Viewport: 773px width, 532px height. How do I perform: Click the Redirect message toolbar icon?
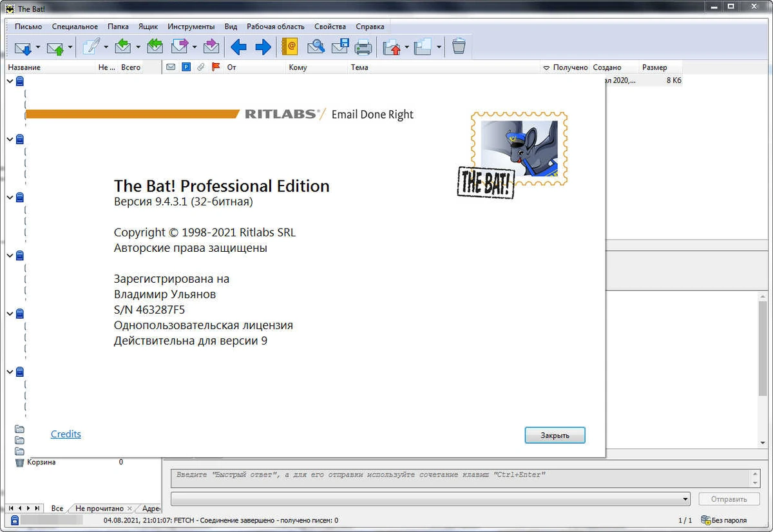coord(211,47)
